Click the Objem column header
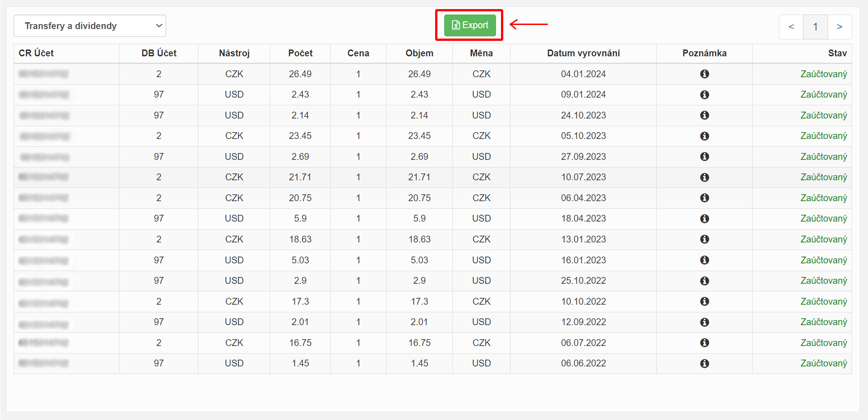This screenshot has height=420, width=868. pos(419,53)
